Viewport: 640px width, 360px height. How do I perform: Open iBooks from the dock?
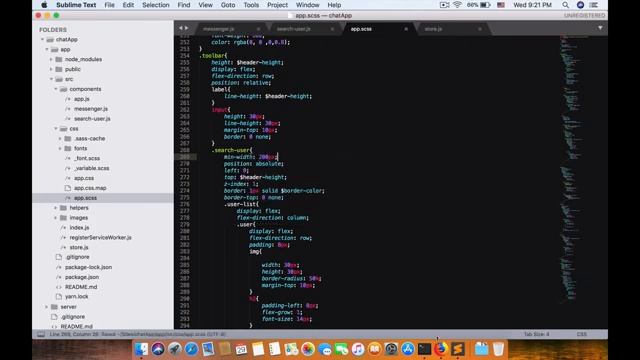point(374,349)
